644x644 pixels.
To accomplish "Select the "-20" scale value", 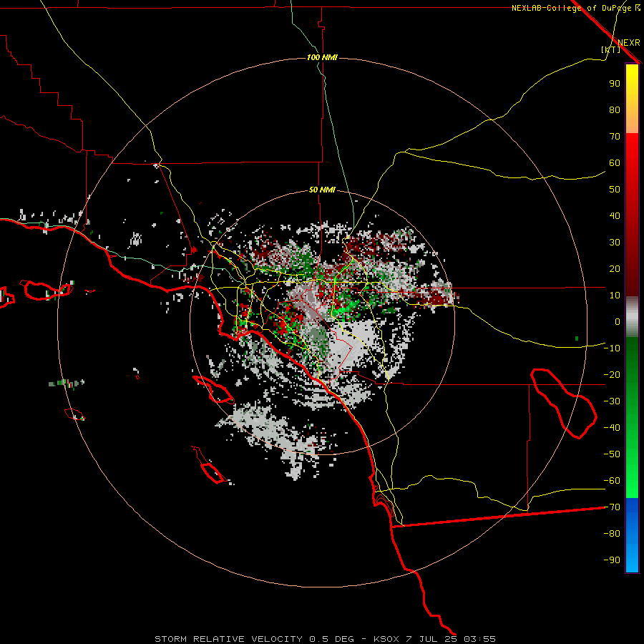I will pos(612,374).
